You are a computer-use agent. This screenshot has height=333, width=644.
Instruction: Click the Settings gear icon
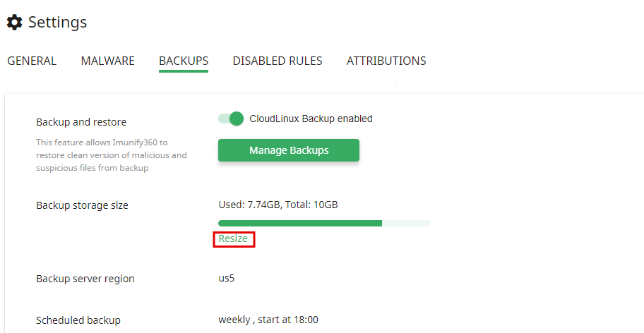point(15,22)
